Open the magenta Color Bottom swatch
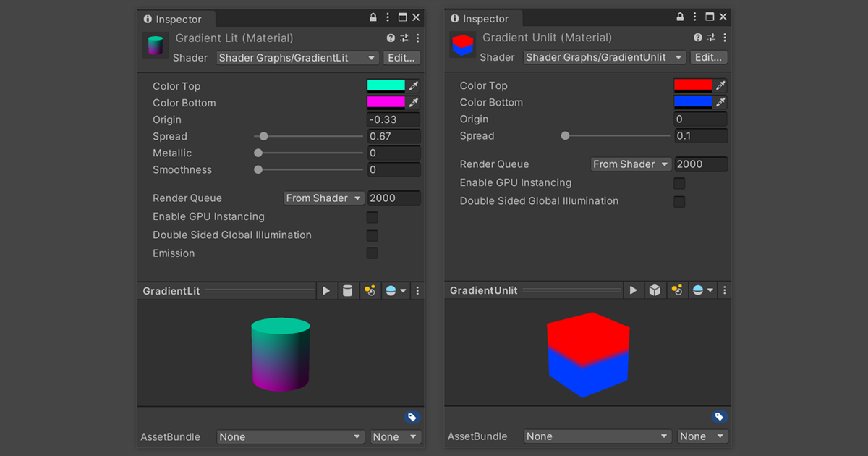 pos(386,103)
